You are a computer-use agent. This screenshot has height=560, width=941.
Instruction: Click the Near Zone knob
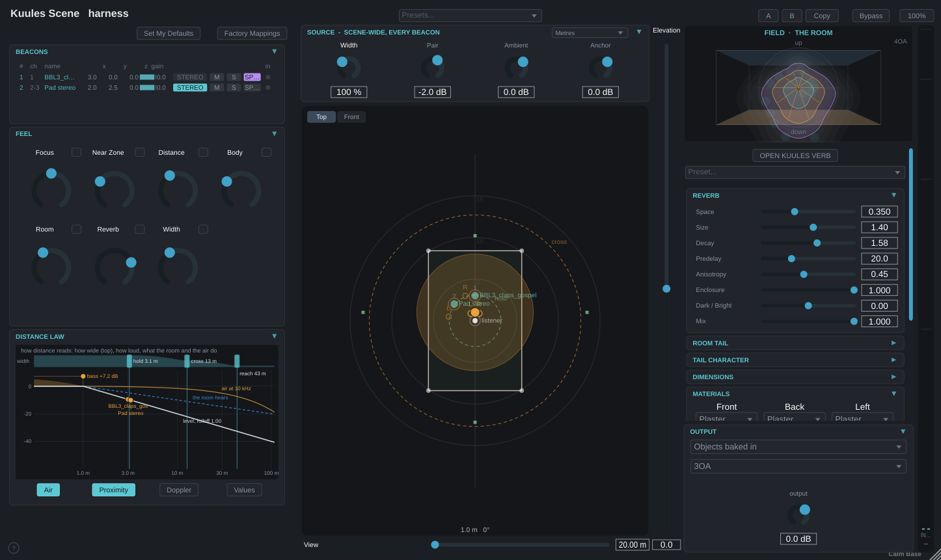[x=115, y=189]
